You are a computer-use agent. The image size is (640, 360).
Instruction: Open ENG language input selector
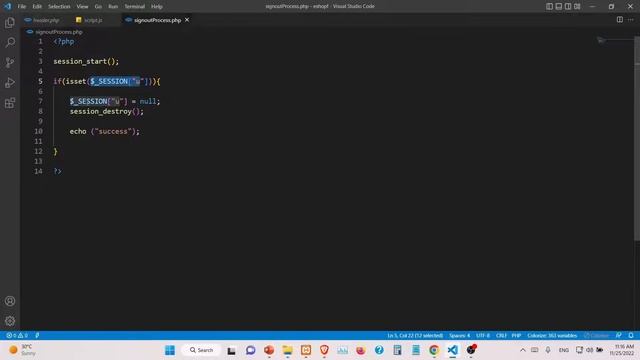pos(564,350)
